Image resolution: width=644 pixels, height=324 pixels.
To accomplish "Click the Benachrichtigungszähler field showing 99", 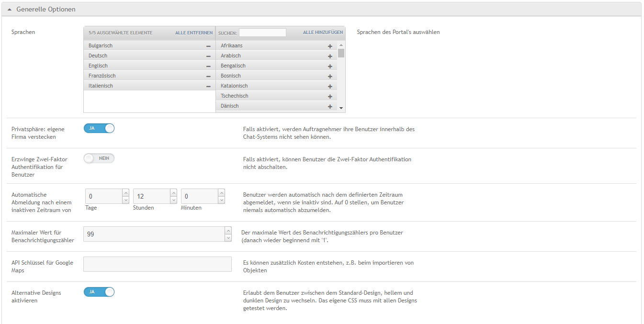I will pyautogui.click(x=154, y=234).
